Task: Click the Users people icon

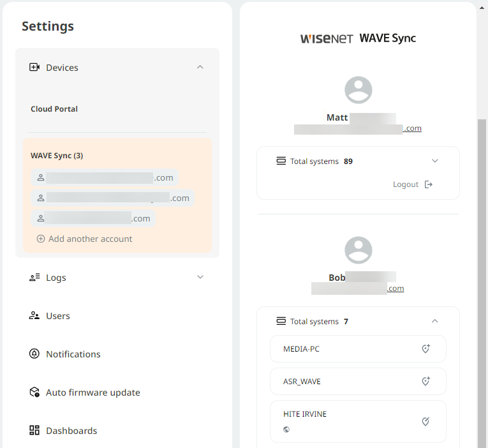Action: pyautogui.click(x=34, y=316)
